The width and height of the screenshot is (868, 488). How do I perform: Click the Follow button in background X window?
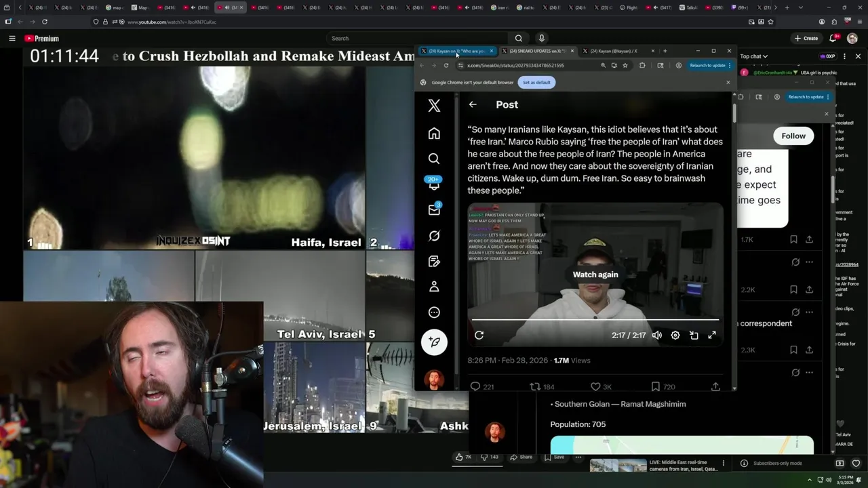[793, 136]
